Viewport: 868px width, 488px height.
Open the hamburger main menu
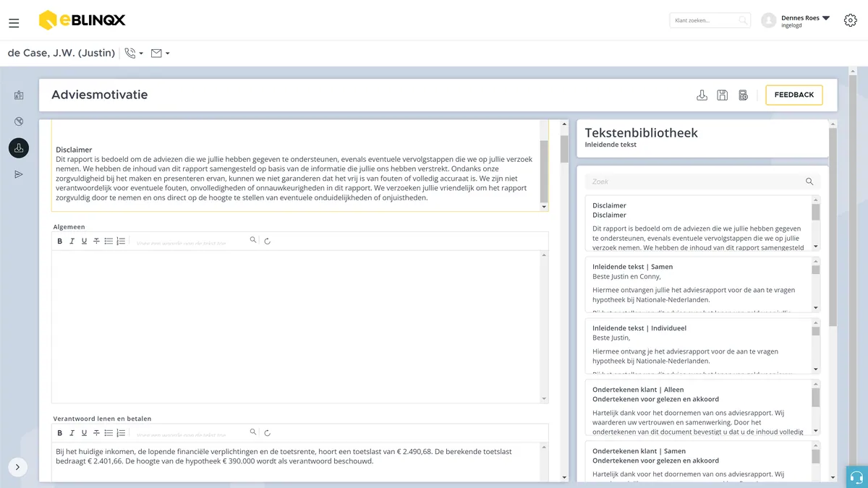[x=14, y=23]
